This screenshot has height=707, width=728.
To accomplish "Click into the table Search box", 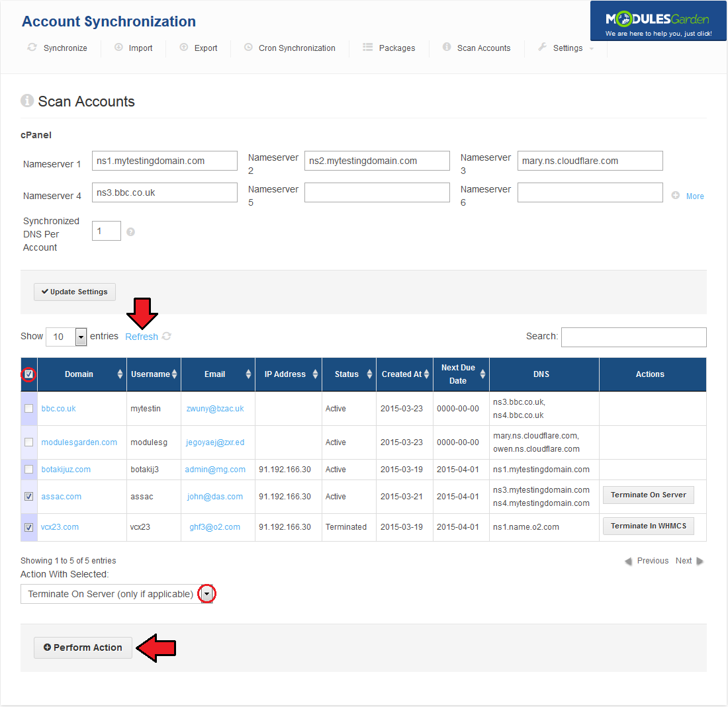I will 634,337.
